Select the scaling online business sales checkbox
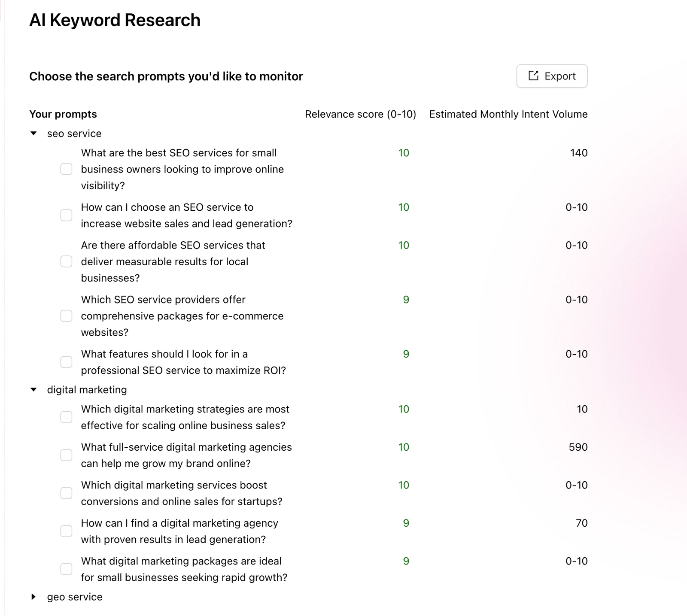 66,417
